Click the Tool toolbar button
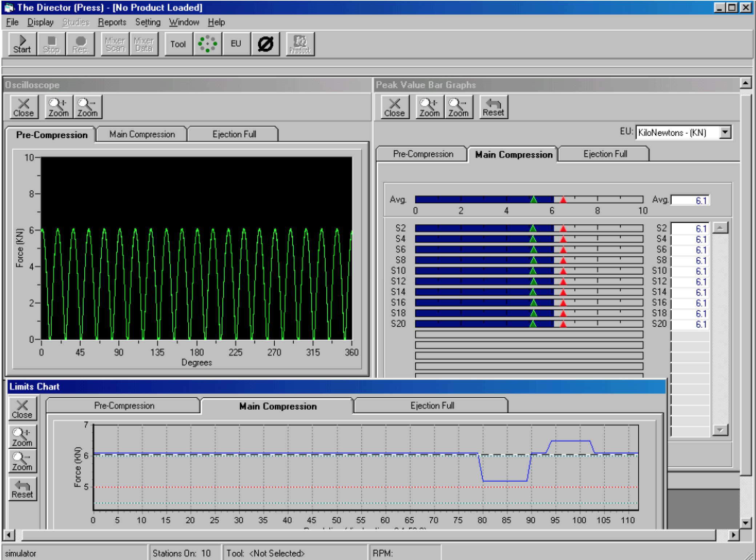This screenshot has height=560, width=756. click(178, 44)
